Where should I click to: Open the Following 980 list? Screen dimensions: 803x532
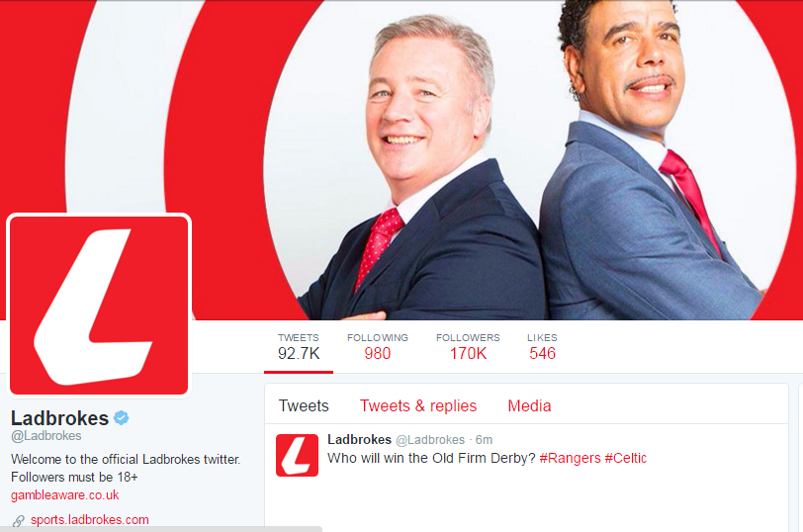click(x=378, y=347)
